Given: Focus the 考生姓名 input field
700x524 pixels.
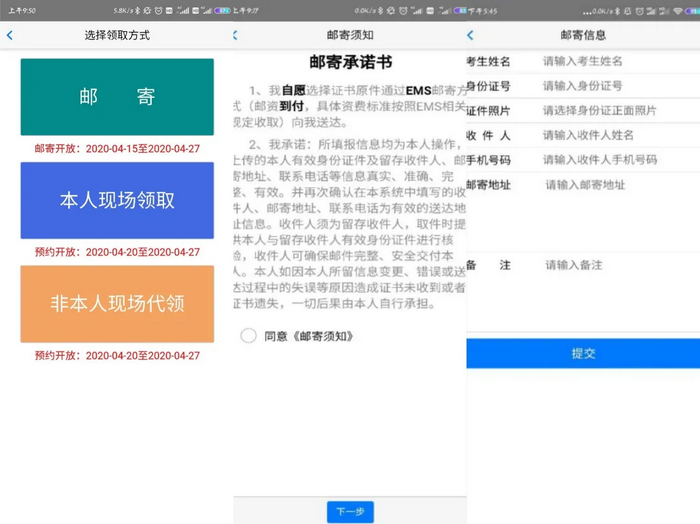Looking at the screenshot, I should click(610, 61).
